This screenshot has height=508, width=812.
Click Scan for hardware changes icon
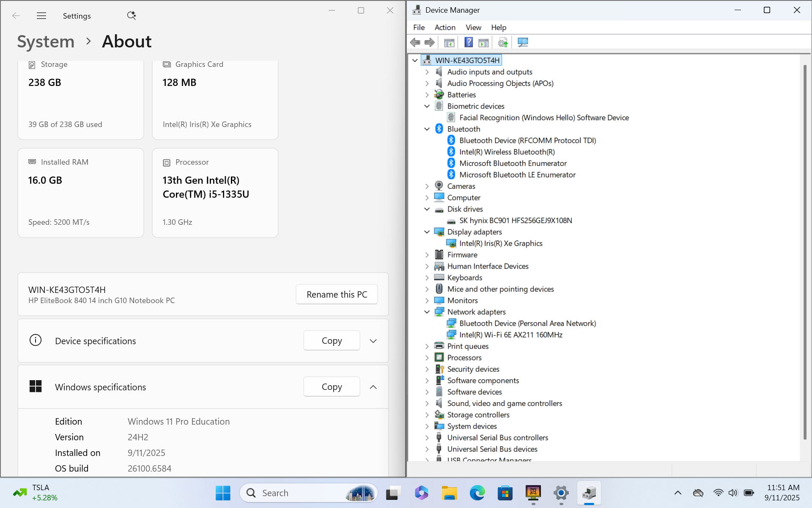pyautogui.click(x=523, y=42)
